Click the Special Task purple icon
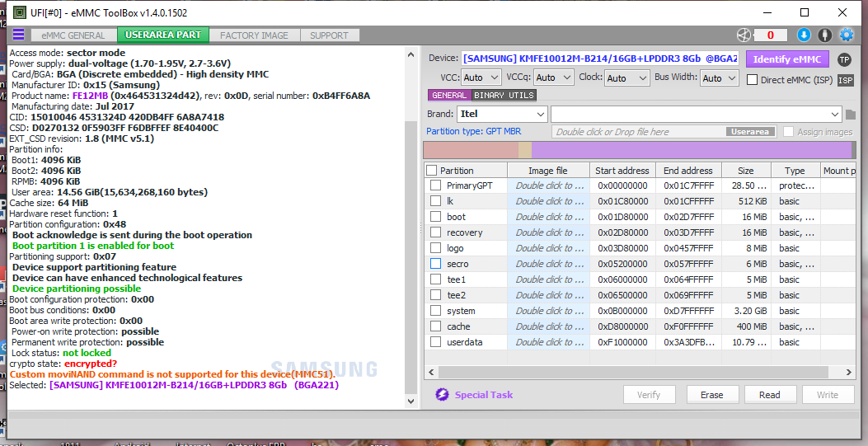 [x=442, y=394]
